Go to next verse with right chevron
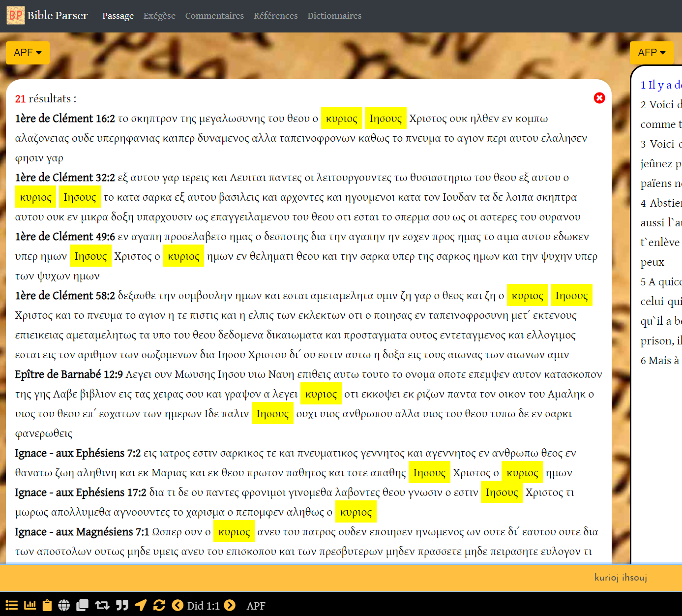The height and width of the screenshot is (616, 682). coord(230,605)
